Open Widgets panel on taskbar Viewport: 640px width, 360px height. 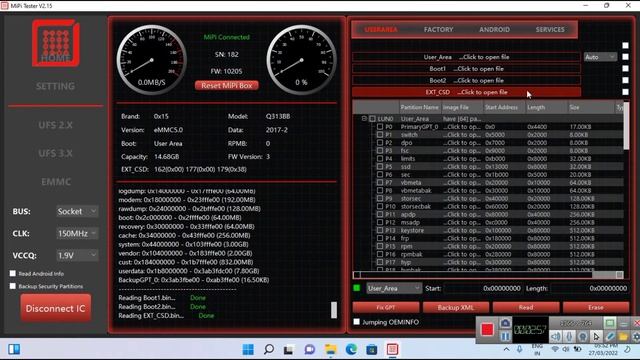click(14, 349)
